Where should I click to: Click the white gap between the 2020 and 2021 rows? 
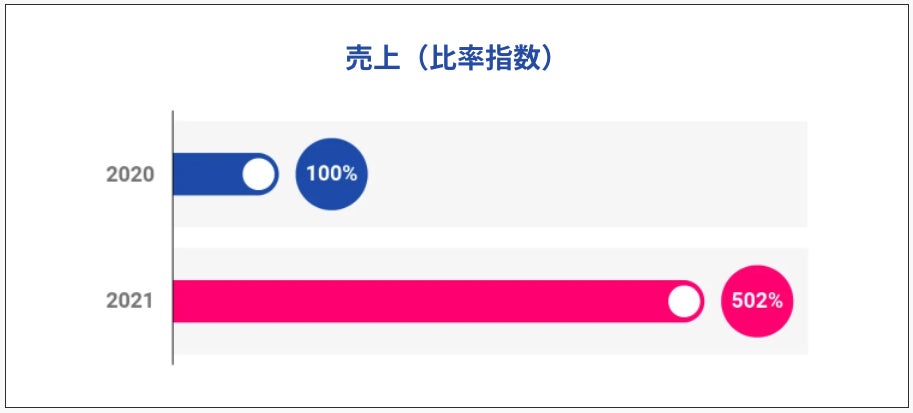[490, 237]
